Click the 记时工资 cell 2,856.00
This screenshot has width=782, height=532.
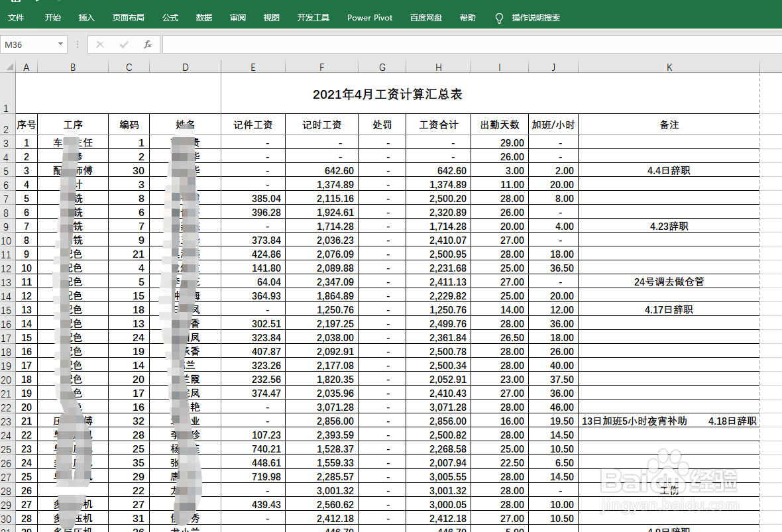[x=321, y=421]
